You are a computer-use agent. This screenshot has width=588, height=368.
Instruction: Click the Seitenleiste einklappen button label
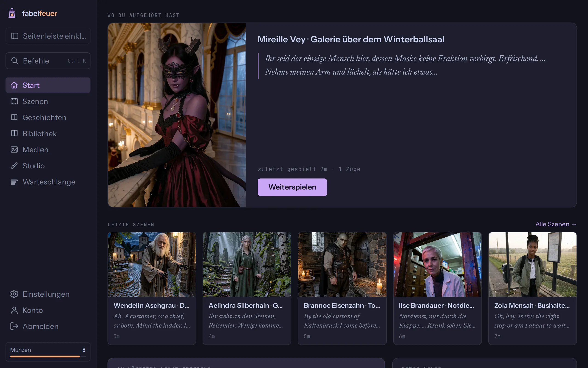click(x=54, y=36)
